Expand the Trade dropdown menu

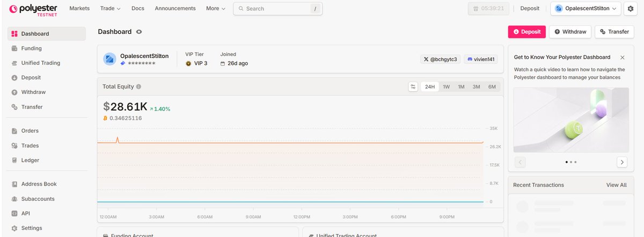pyautogui.click(x=110, y=9)
